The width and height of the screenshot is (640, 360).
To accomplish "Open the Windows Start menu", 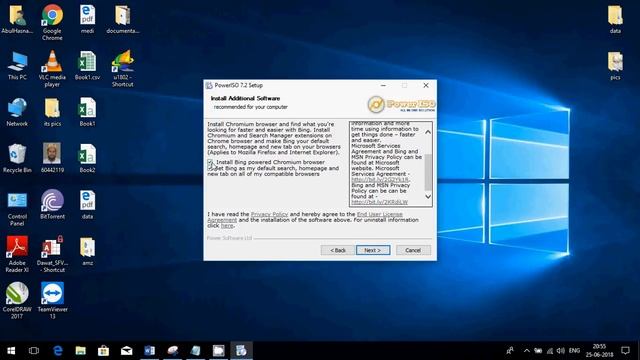I will click(11, 351).
